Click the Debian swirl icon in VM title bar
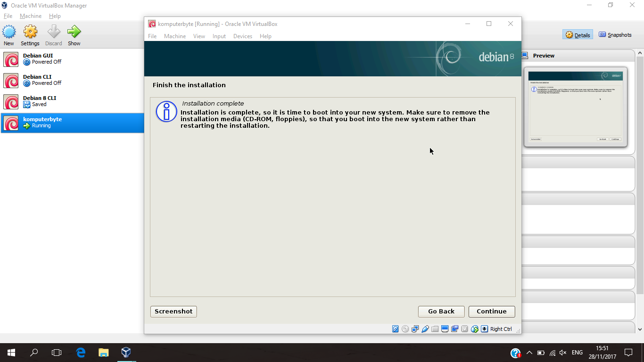Viewport: 644px width, 362px height. pyautogui.click(x=152, y=24)
